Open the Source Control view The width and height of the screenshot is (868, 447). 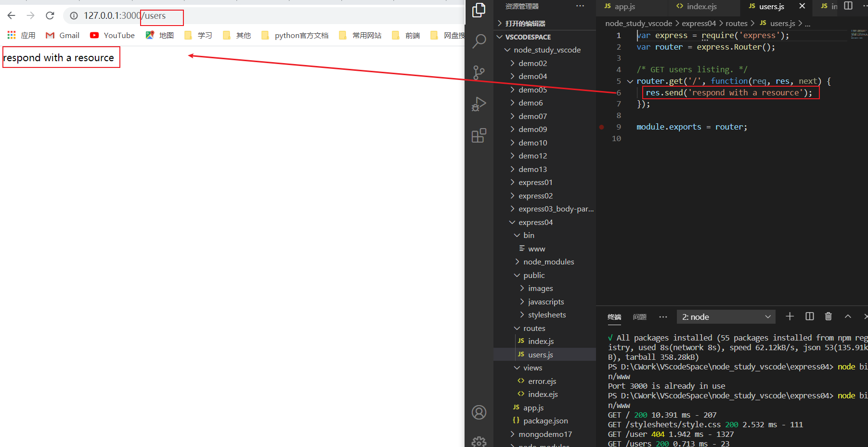[x=479, y=72]
